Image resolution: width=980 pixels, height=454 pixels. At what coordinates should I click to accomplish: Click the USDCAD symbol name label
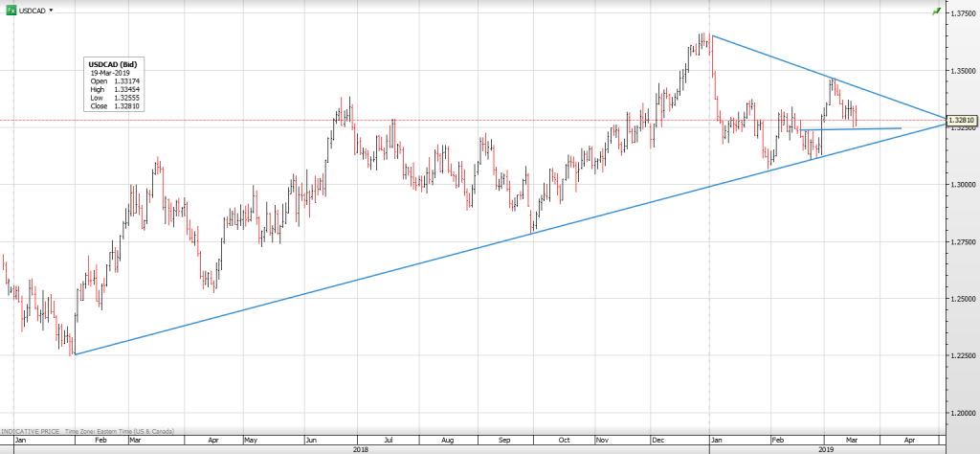pyautogui.click(x=33, y=11)
